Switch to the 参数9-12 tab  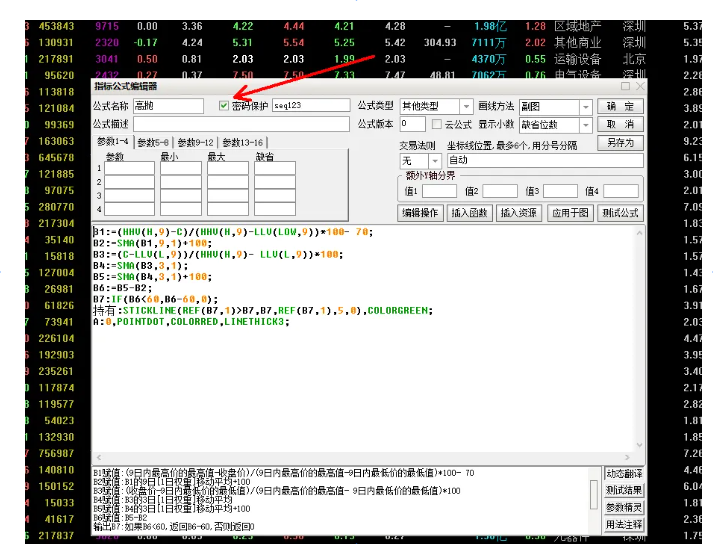click(195, 143)
